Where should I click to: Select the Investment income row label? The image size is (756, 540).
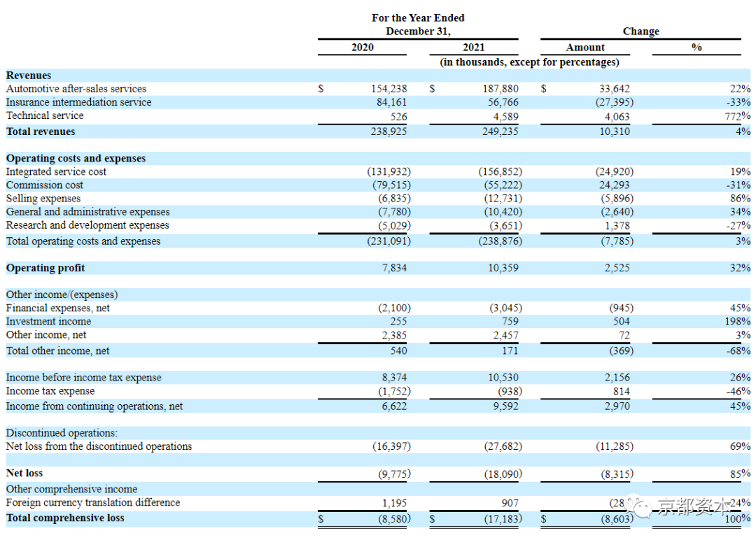pos(48,321)
